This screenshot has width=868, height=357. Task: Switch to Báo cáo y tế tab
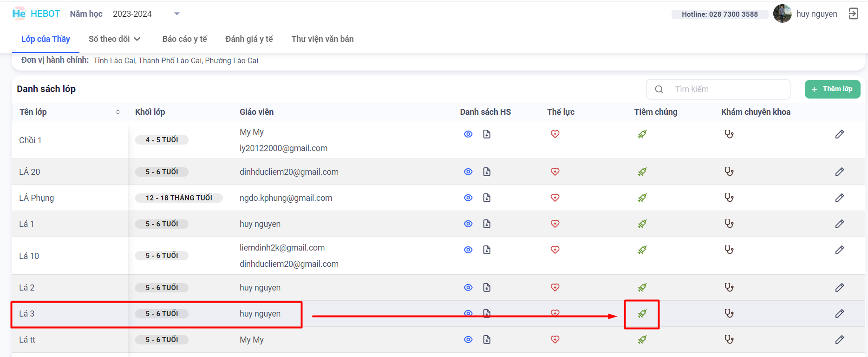[x=184, y=39]
